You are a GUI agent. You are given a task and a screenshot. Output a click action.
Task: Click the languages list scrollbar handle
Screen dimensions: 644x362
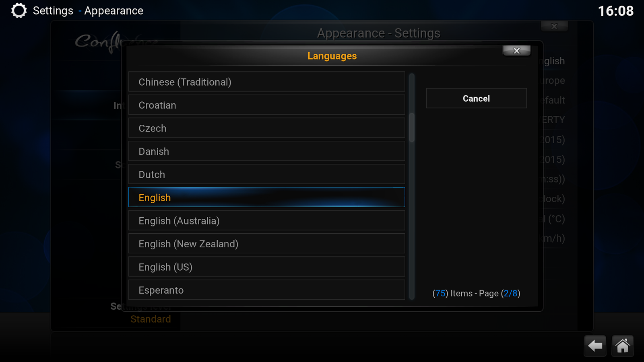(x=412, y=128)
